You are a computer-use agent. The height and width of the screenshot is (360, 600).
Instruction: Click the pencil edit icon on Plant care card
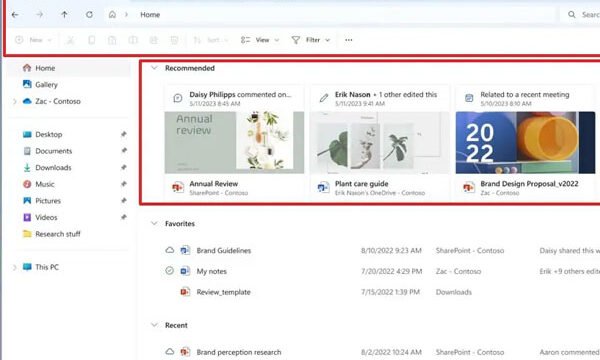click(324, 98)
